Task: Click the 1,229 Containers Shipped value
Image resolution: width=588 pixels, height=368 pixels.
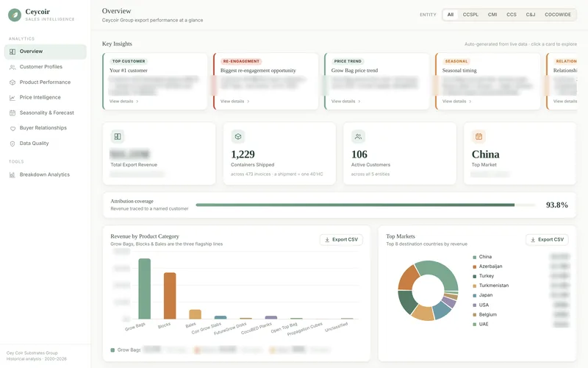Action: tap(243, 155)
